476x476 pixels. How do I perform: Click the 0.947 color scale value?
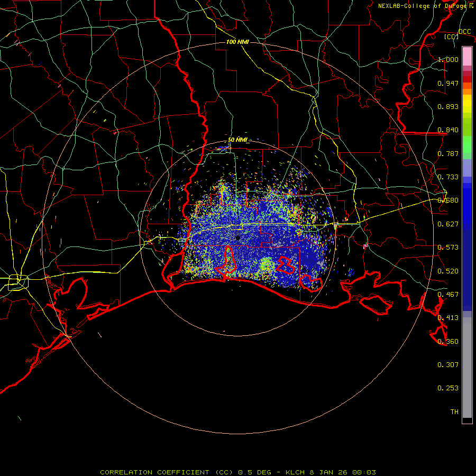(x=448, y=83)
